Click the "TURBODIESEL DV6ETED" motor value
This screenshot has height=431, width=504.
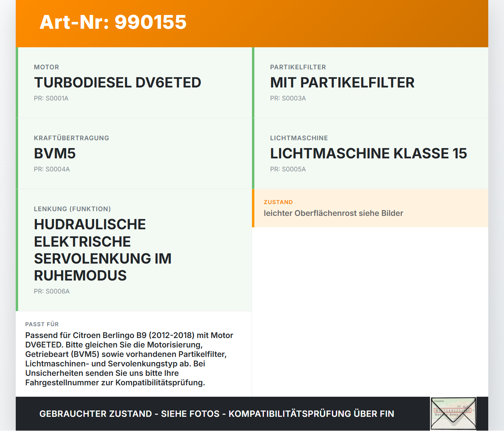(x=117, y=83)
